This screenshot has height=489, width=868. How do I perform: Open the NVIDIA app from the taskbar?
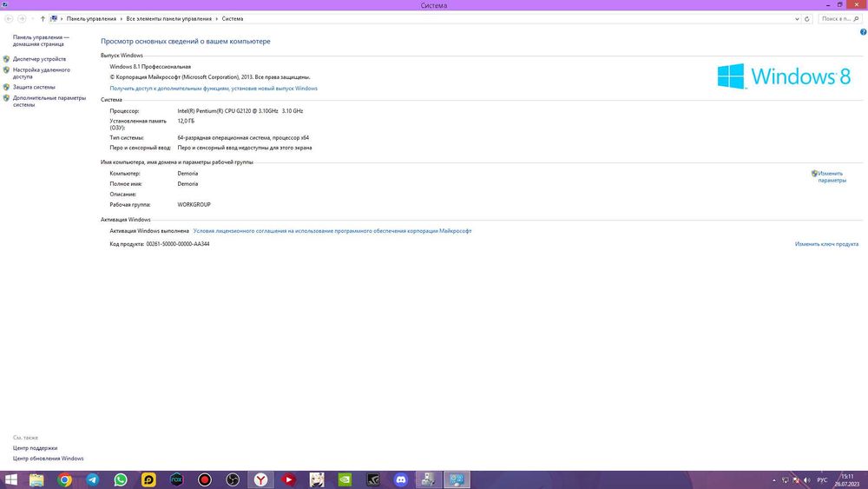[345, 479]
